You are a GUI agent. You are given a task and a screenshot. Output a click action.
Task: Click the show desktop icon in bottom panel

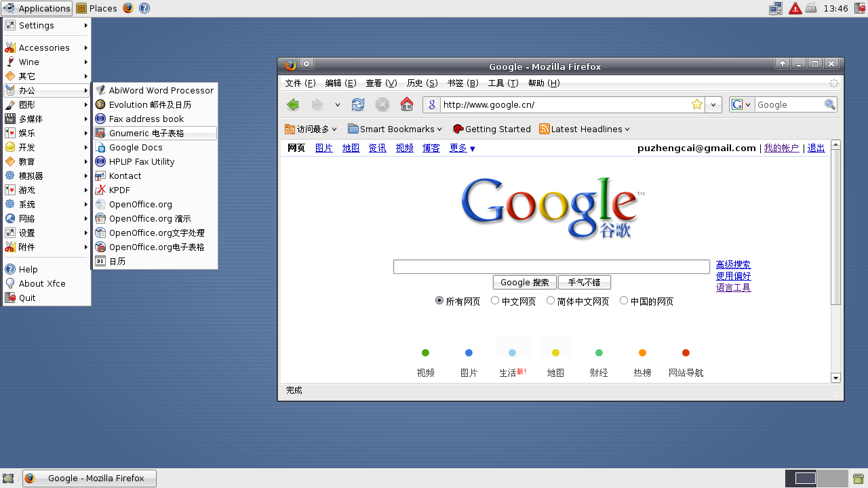(x=8, y=479)
